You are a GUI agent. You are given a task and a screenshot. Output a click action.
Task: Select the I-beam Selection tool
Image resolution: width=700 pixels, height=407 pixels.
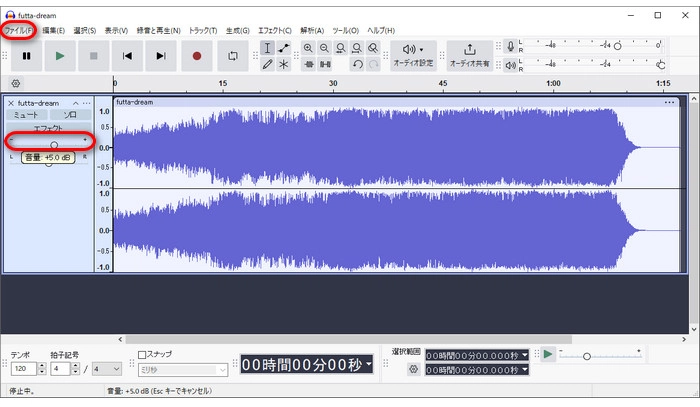pyautogui.click(x=267, y=48)
